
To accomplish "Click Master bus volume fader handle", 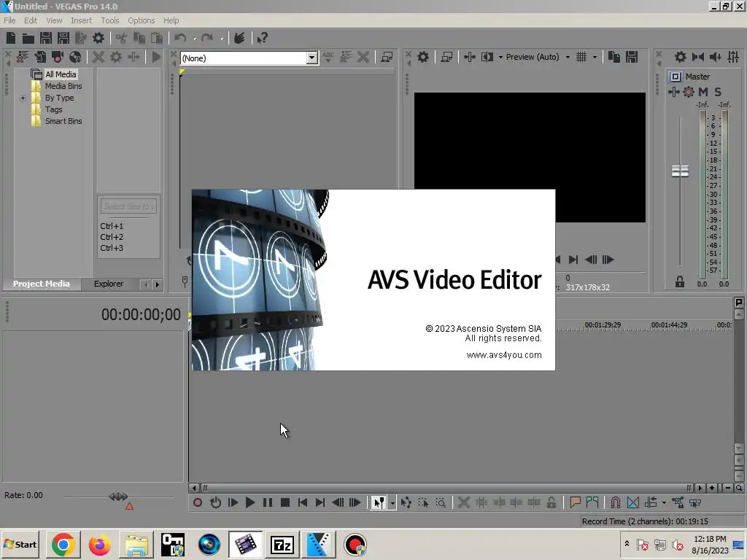I will click(x=680, y=171).
